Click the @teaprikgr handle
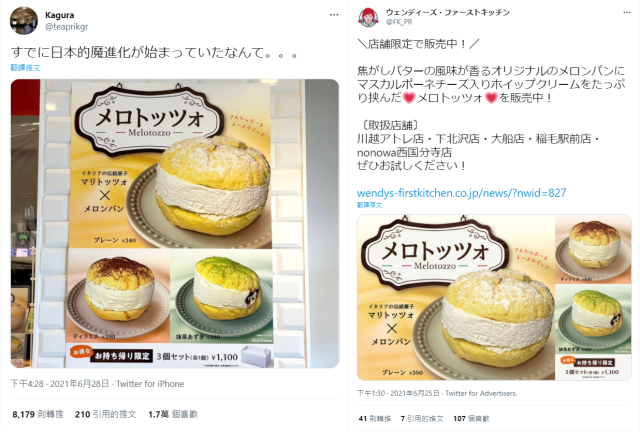 click(67, 27)
